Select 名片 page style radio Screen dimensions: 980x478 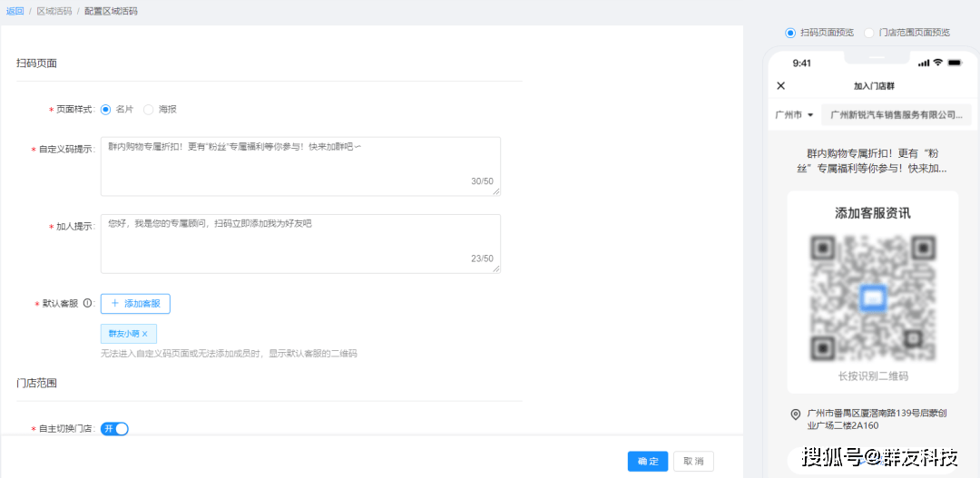click(106, 109)
